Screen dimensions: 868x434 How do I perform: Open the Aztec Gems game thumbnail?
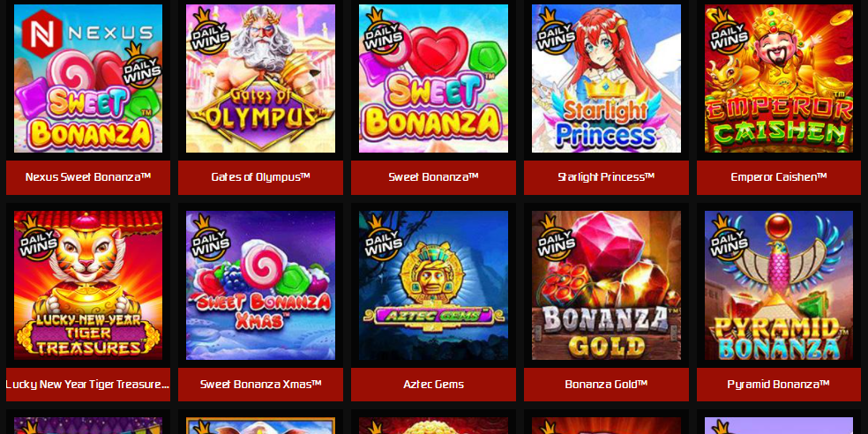point(433,285)
